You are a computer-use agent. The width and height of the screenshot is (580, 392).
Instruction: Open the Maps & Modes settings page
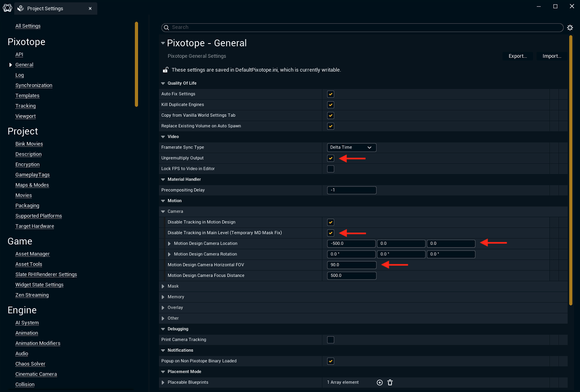(x=32, y=185)
